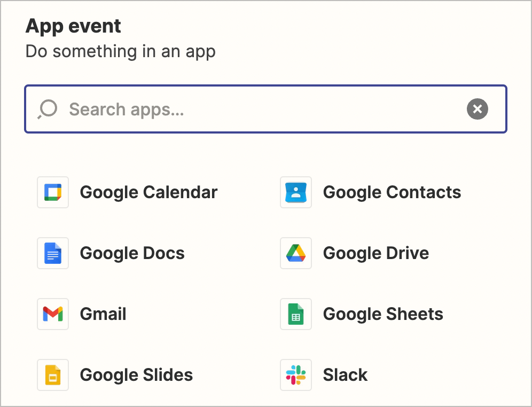Click the Slack app icon
This screenshot has width=532, height=407.
(295, 374)
